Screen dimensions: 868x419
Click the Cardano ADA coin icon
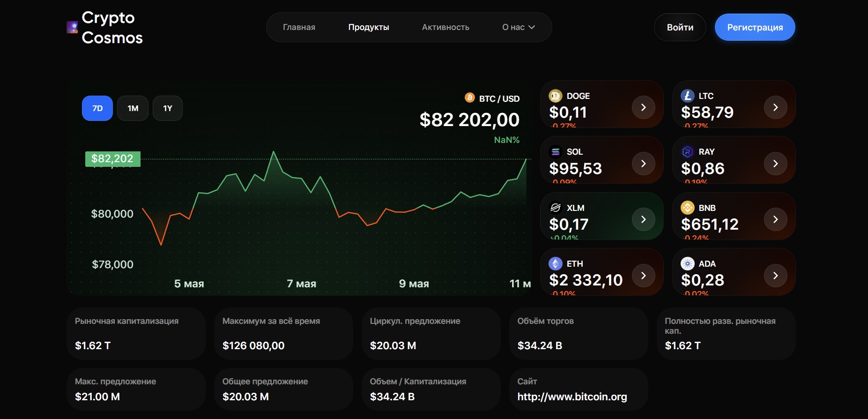688,263
